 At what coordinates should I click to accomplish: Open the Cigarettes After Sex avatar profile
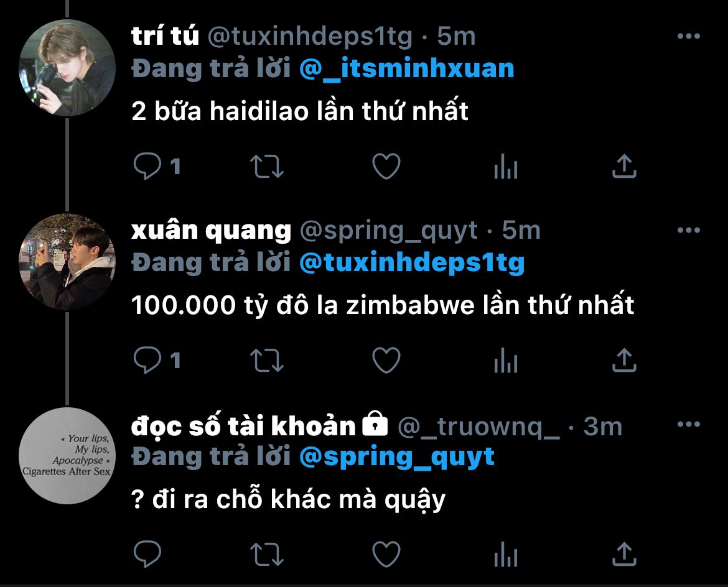point(67,456)
